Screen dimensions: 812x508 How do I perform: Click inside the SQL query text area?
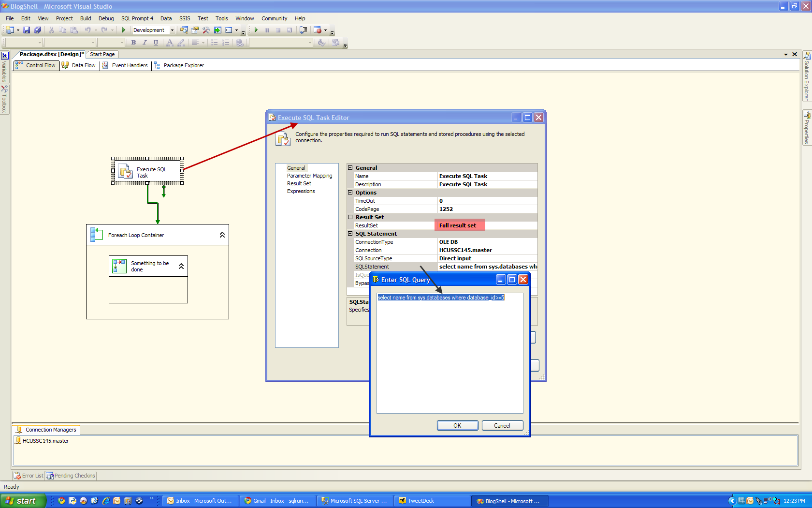[x=449, y=353]
